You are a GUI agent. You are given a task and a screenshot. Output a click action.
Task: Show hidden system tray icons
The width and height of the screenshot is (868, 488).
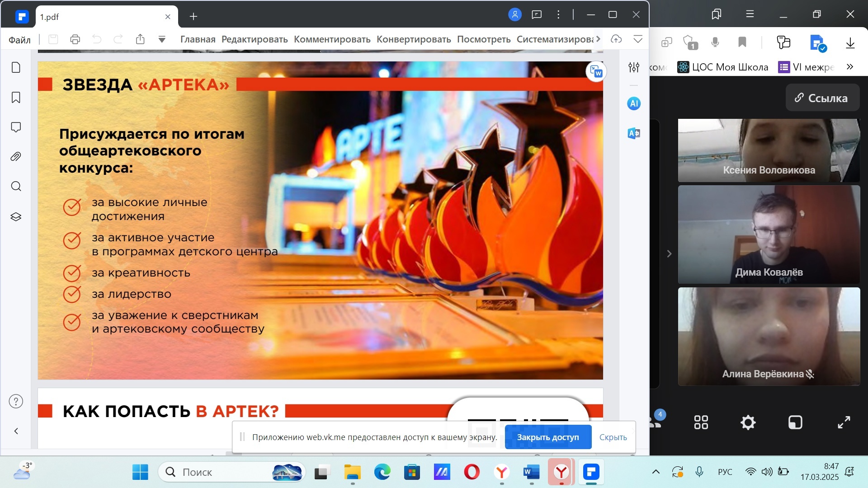(656, 472)
